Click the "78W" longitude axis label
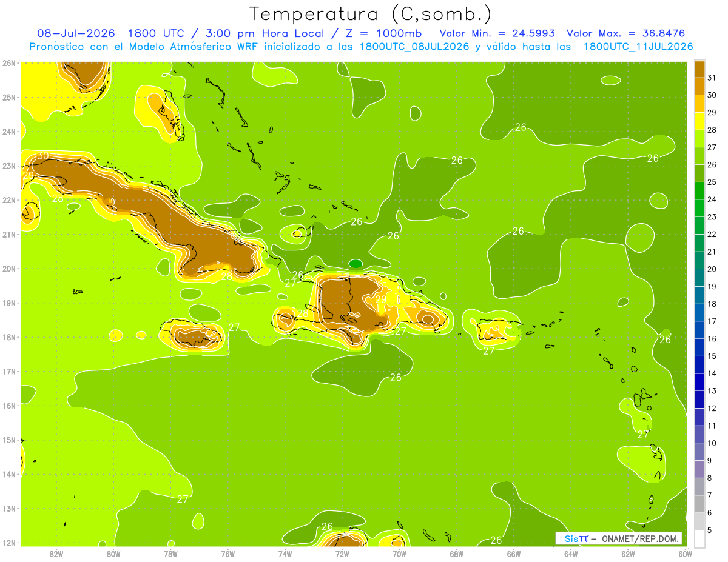The height and width of the screenshot is (562, 728). tap(170, 554)
